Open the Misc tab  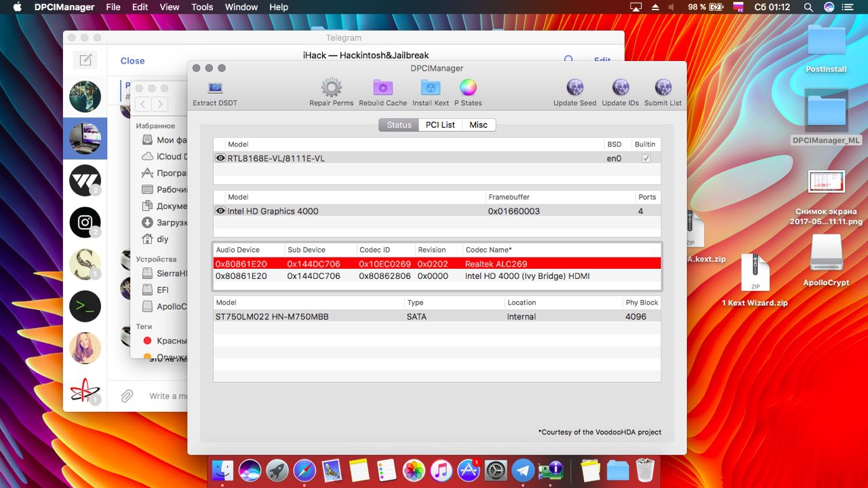[x=479, y=125]
